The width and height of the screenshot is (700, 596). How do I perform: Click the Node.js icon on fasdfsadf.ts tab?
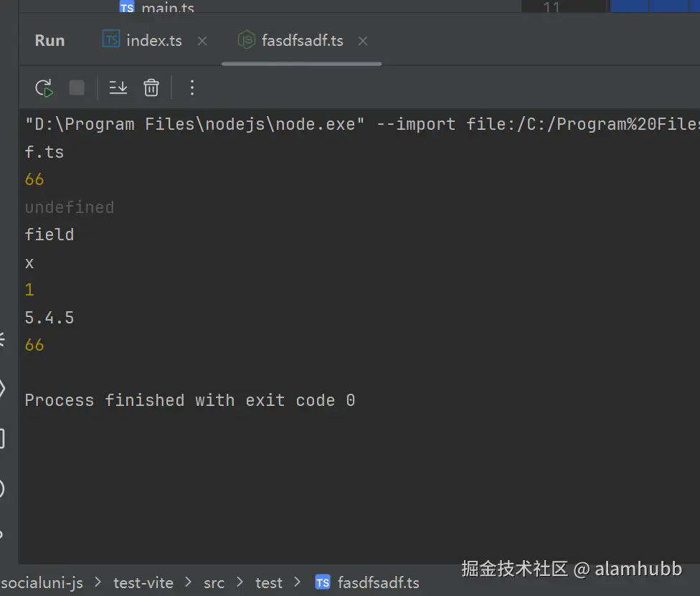point(247,40)
